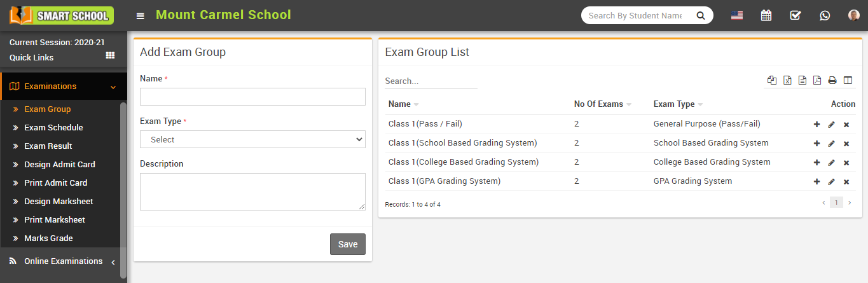Open Marks Grade from sidebar
Image resolution: width=868 pixels, height=283 pixels.
48,238
